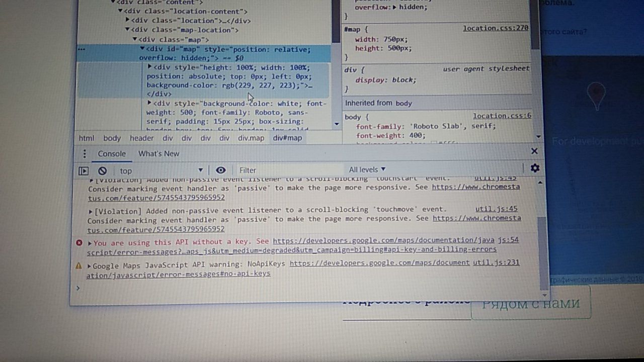Focus the console Filter input
Image resolution: width=644 pixels, height=362 pixels.
289,170
